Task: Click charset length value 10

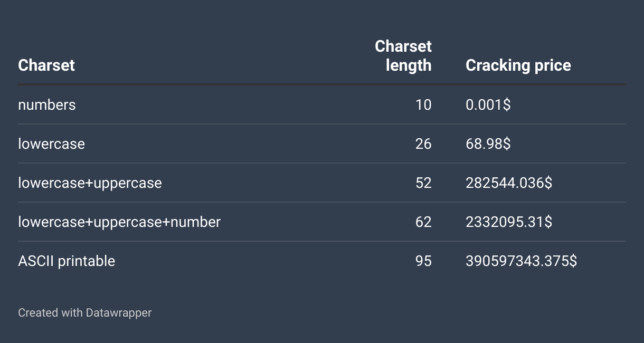Action: 423,105
